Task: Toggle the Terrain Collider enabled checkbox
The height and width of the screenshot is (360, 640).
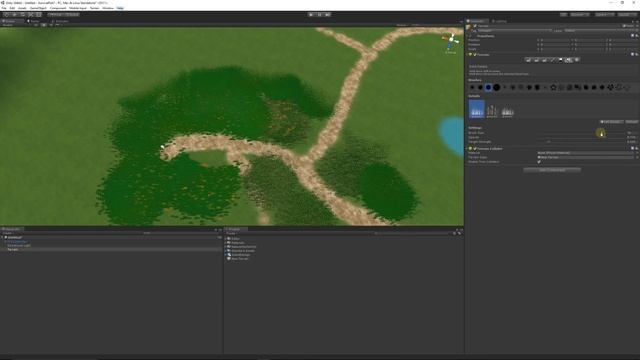Action: tap(475, 149)
